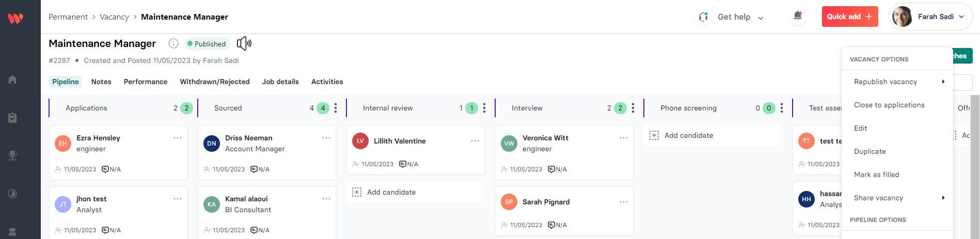
Task: Click the megaphone announce icon beside Published
Action: coord(244,43)
